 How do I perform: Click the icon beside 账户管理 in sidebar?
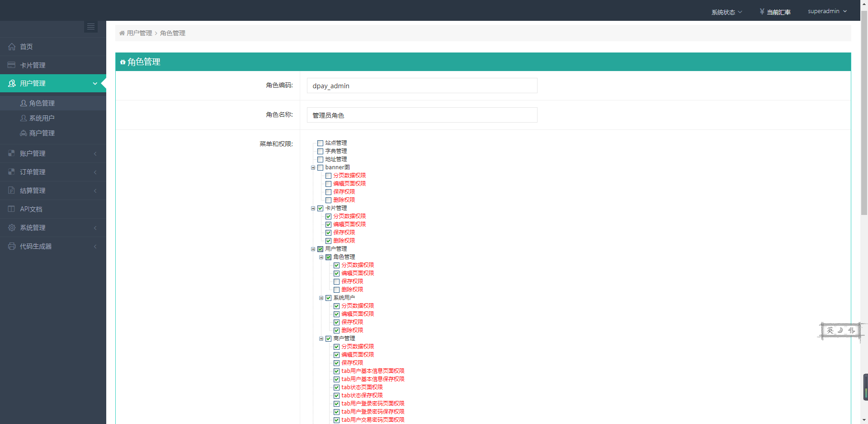[12, 153]
